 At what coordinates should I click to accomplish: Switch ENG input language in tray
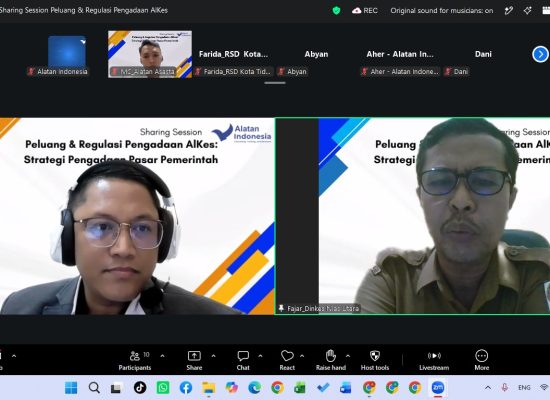[x=524, y=388]
